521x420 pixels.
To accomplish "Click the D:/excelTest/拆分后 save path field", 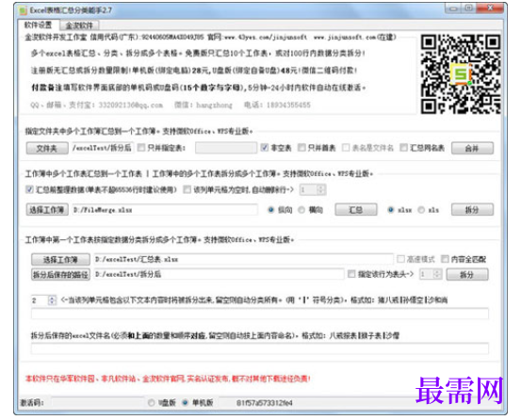I will click(219, 274).
